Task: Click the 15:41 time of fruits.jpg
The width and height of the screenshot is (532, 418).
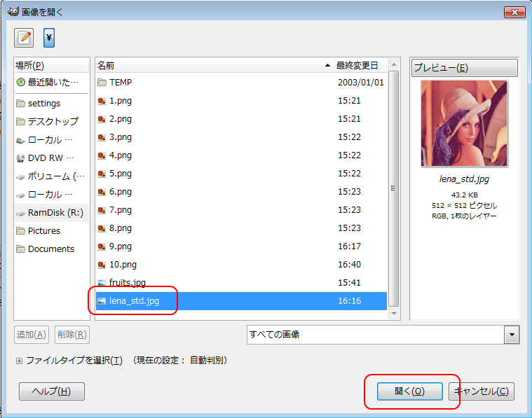Action: (350, 283)
